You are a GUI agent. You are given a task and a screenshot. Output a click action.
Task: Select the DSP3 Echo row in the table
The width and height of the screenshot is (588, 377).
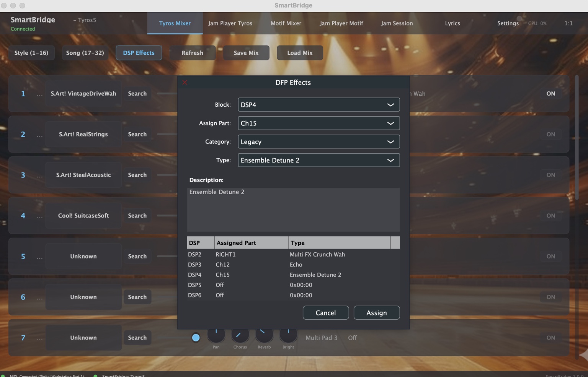click(268, 265)
